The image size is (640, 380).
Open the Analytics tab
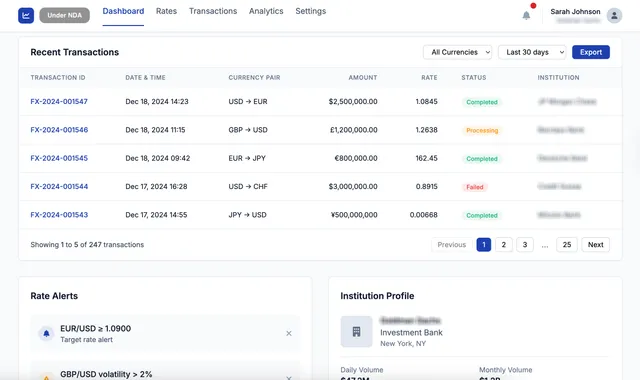266,11
